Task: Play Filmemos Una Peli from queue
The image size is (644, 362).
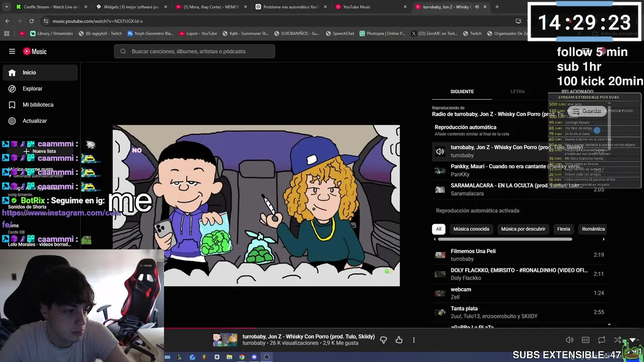Action: [x=519, y=255]
